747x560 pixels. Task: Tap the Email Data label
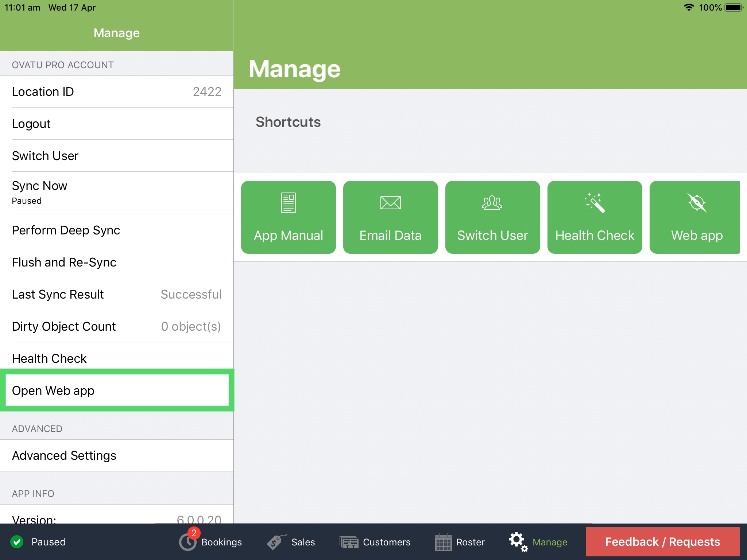(x=390, y=236)
